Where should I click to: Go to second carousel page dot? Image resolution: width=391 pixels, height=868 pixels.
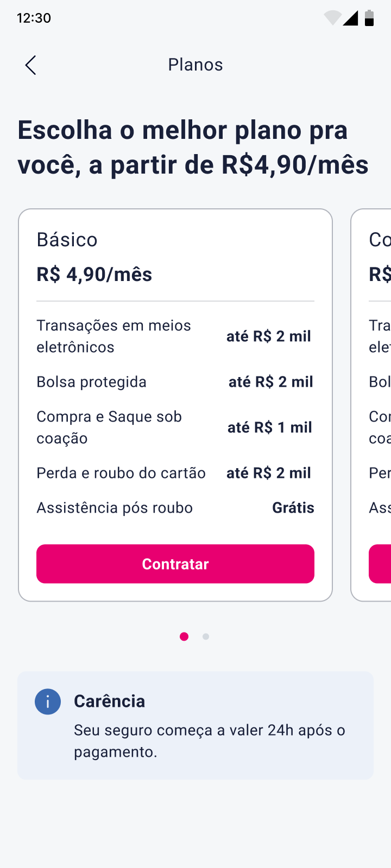point(206,636)
